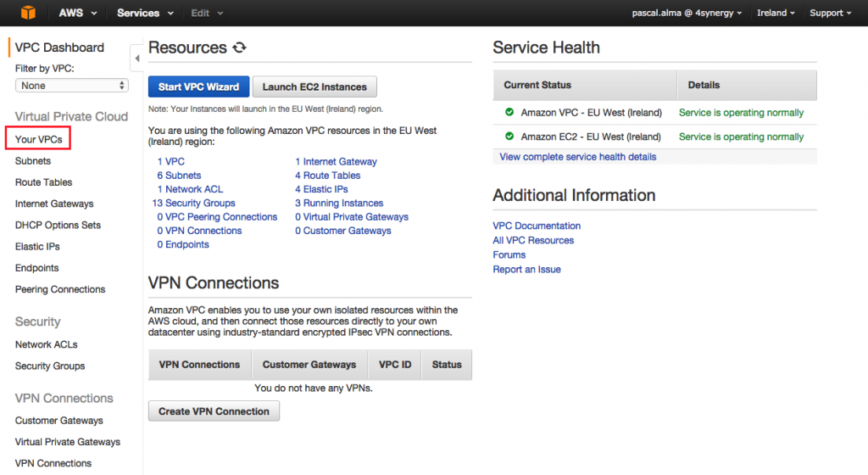Viewport: 868px width, 475px height.
Task: Open DHCP Options Sets in the sidebar
Action: click(x=58, y=226)
